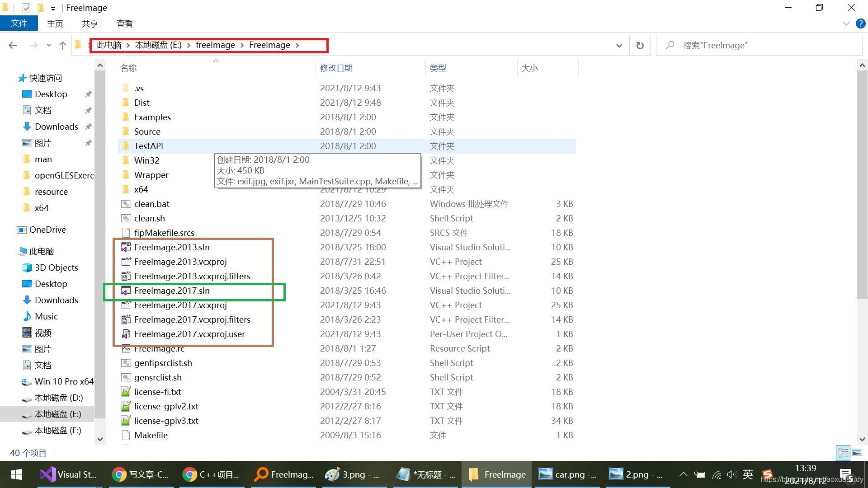Viewport: 868px width, 488px height.
Task: Select fipMakefile.srcs file name
Action: (x=164, y=233)
